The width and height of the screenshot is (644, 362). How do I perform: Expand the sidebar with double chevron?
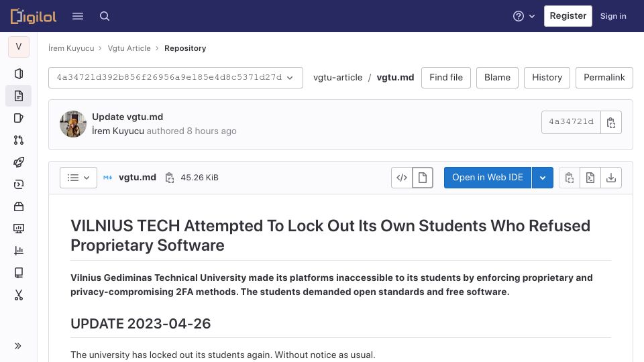pos(17,346)
